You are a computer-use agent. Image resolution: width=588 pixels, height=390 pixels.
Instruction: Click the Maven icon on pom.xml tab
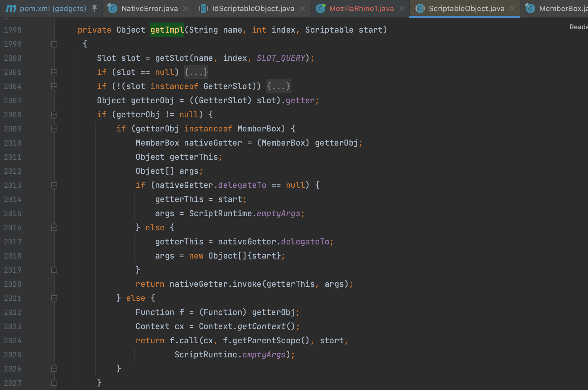point(11,8)
